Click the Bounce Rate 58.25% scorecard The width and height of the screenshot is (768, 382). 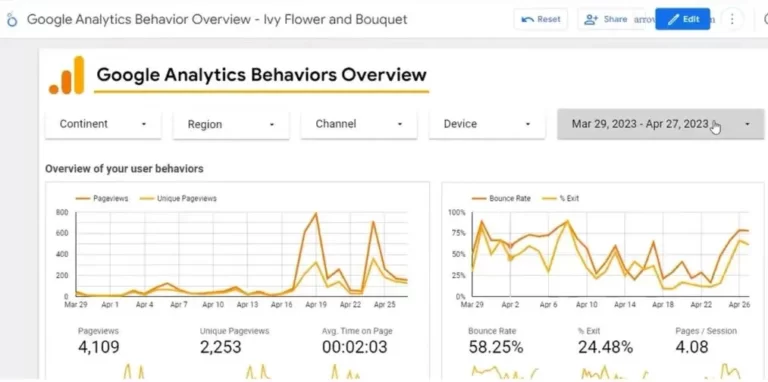point(496,341)
